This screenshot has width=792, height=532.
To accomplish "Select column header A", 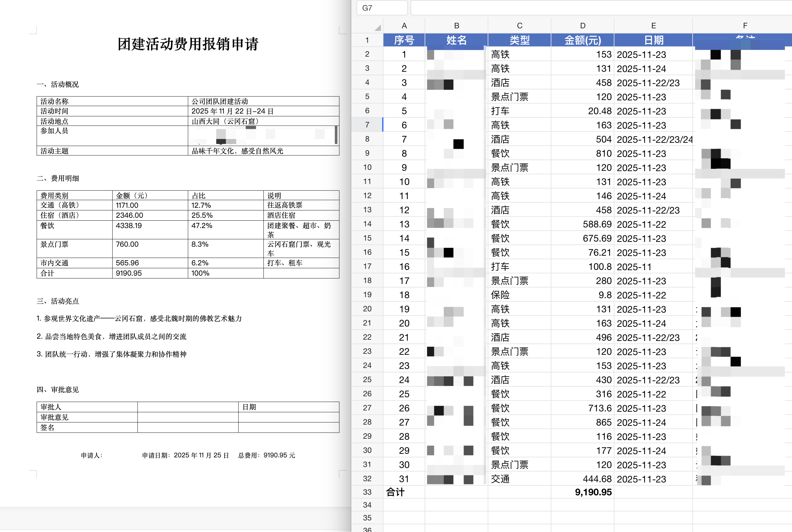I will [404, 25].
